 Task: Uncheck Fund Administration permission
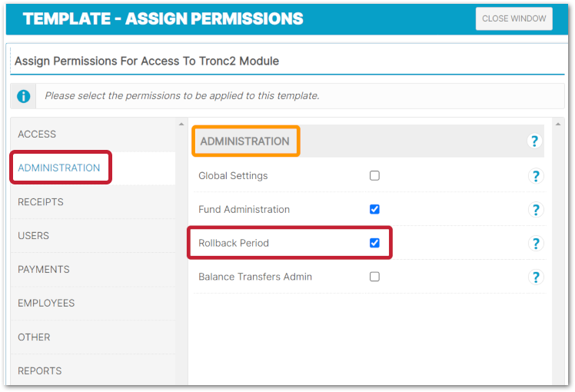[x=374, y=209]
